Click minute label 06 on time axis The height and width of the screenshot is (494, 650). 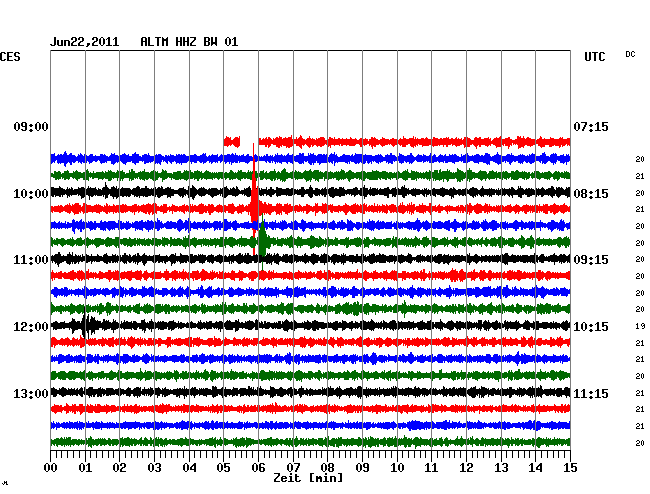[x=258, y=467]
